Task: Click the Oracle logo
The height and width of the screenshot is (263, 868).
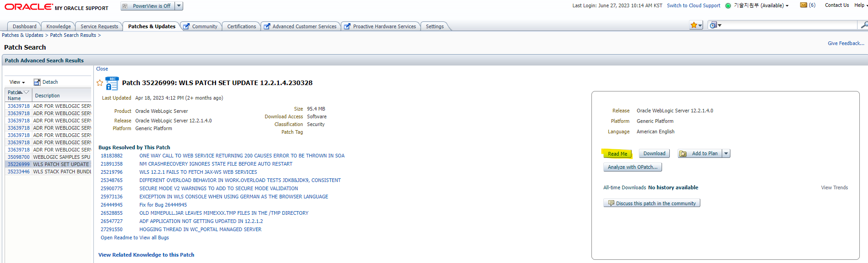Action: pyautogui.click(x=28, y=6)
